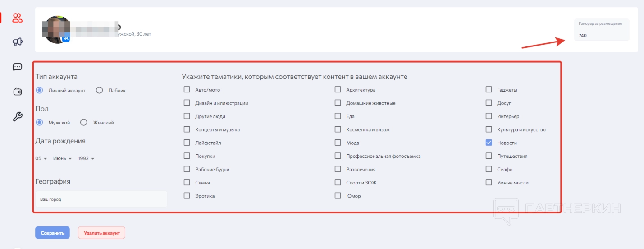Open the megaphone campaigns sidebar icon
This screenshot has height=249, width=644.
tap(18, 42)
